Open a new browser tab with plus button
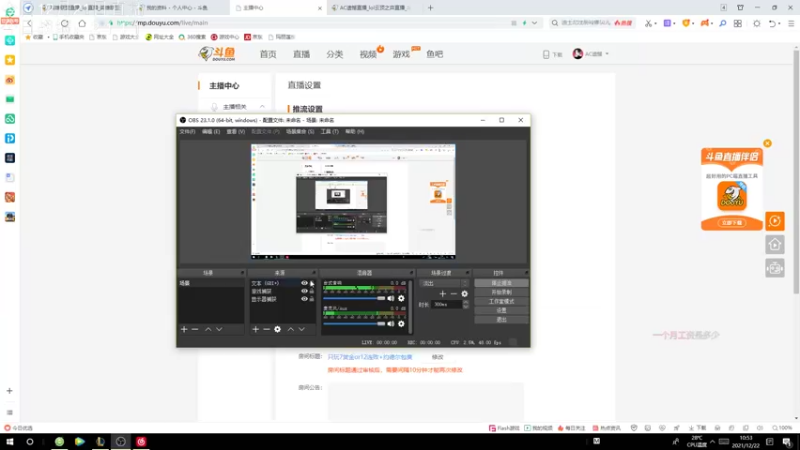800x450 pixels. coord(430,8)
